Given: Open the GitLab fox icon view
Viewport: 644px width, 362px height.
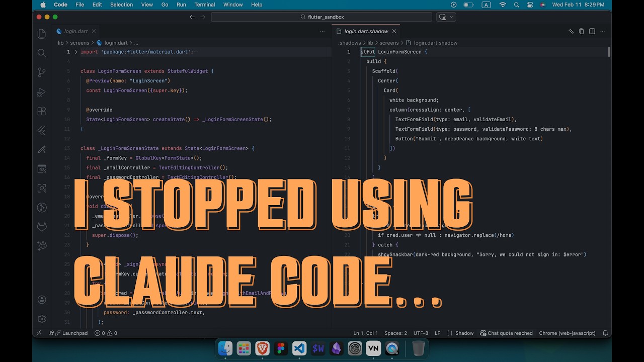Looking at the screenshot, I should pos(42,227).
